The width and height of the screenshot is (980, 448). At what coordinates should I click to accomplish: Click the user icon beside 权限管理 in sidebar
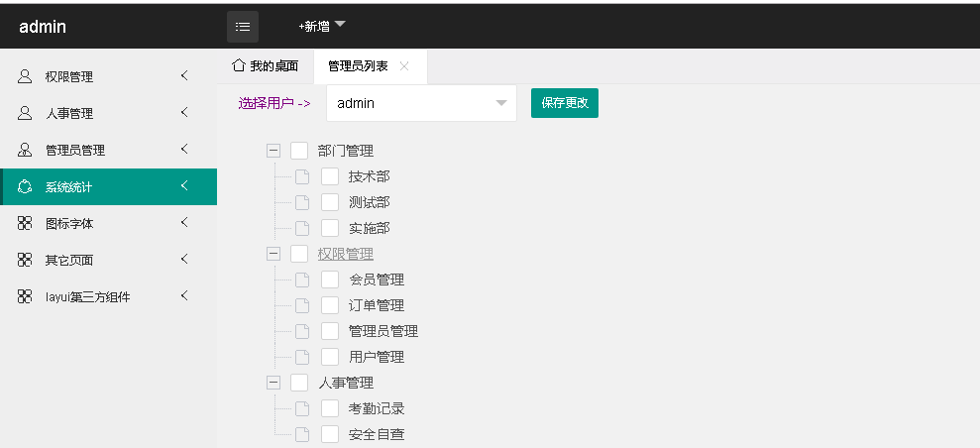tap(25, 76)
